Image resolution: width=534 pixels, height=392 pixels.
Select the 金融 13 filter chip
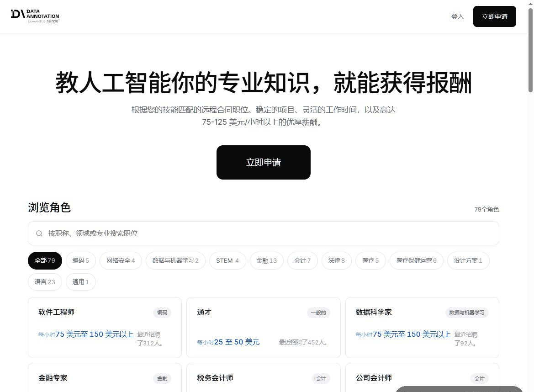(x=267, y=260)
